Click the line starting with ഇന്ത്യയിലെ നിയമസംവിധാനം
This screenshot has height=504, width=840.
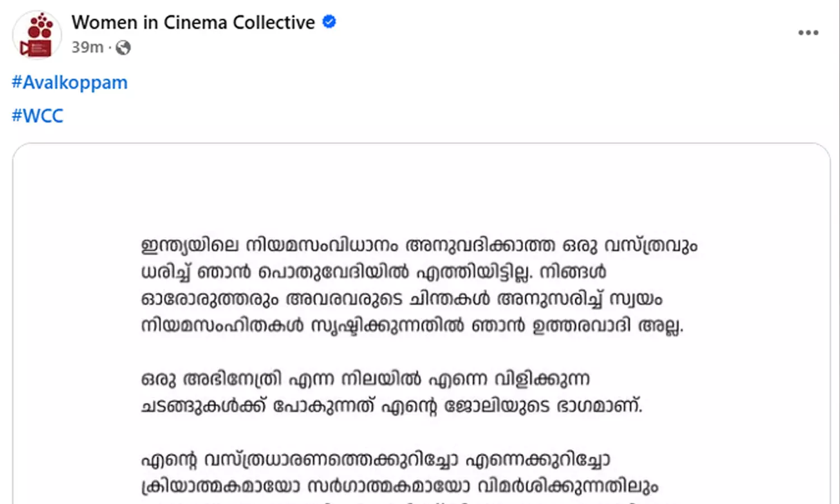click(x=419, y=245)
